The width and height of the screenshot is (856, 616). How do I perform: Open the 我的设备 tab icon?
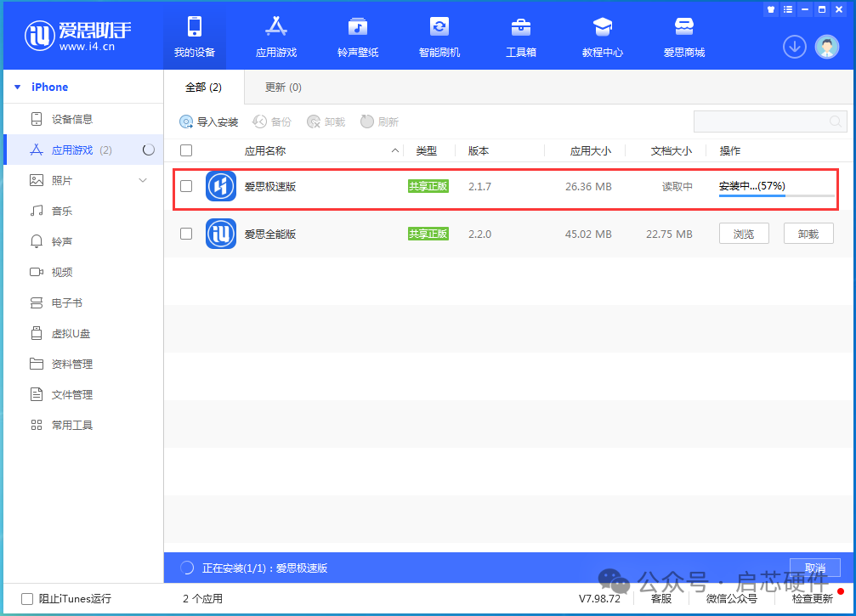[x=195, y=26]
